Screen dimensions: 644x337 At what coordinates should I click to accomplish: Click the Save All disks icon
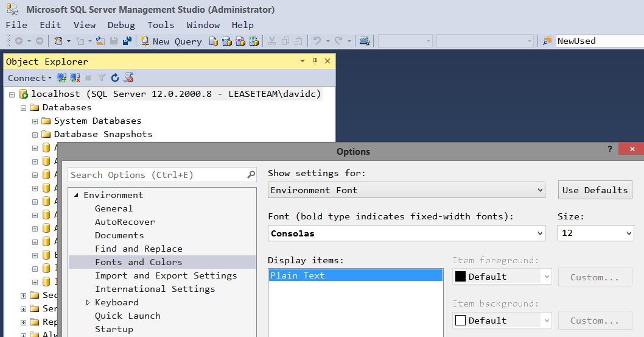[127, 41]
